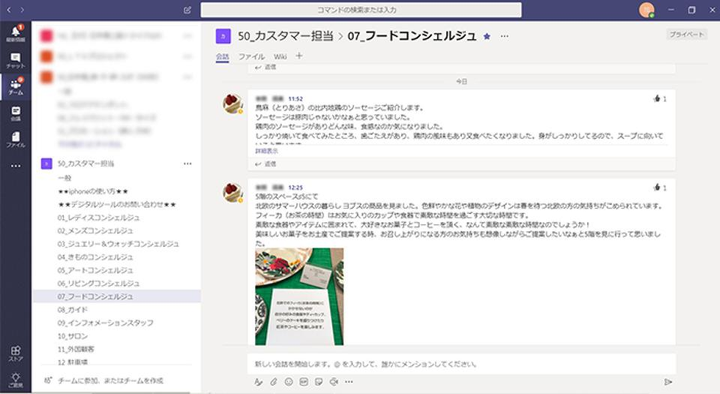720x394 pixels.
Task: Select the 06_リビングコンシェルジュ channel
Action: pos(98,283)
